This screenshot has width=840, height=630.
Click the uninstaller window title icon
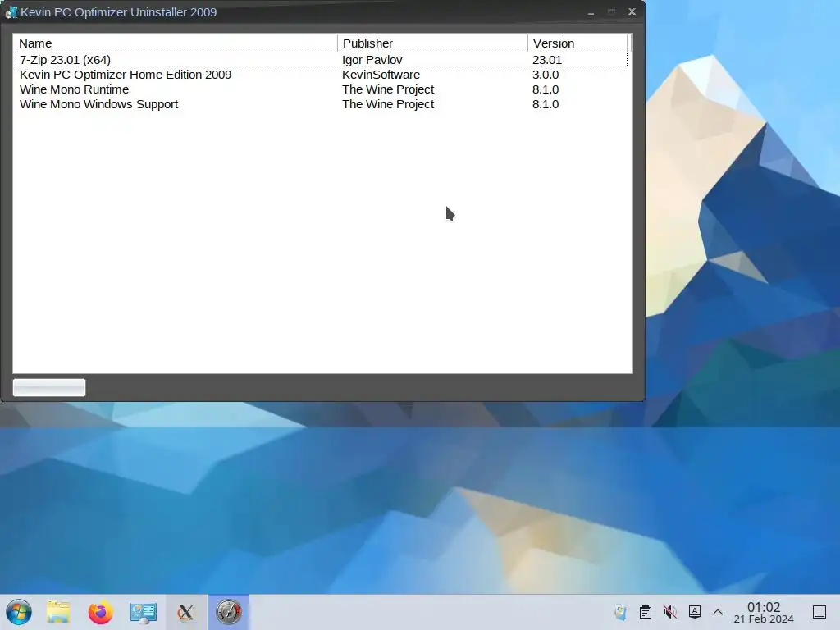pos(11,11)
